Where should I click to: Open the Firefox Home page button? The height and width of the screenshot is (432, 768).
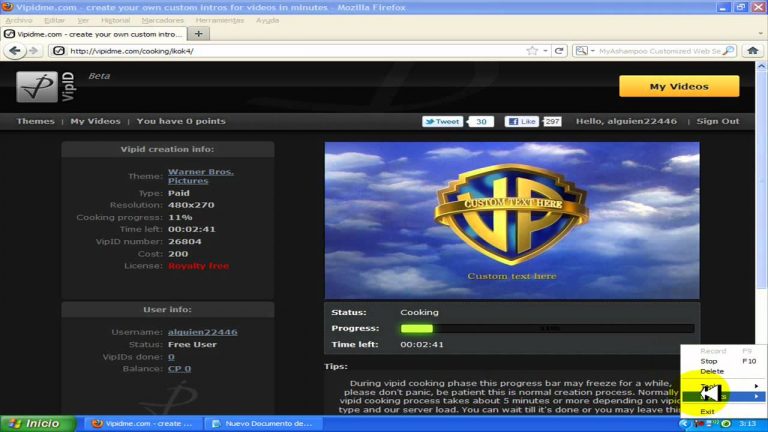[x=753, y=50]
